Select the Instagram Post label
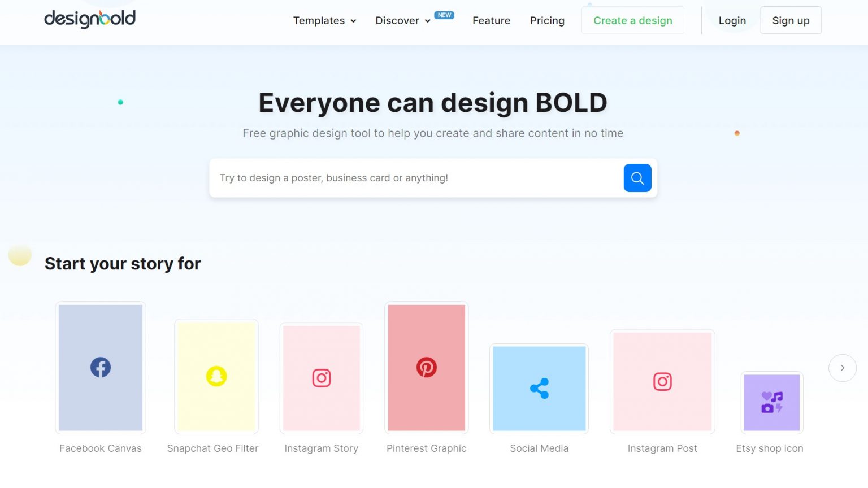The width and height of the screenshot is (868, 488). point(662,448)
